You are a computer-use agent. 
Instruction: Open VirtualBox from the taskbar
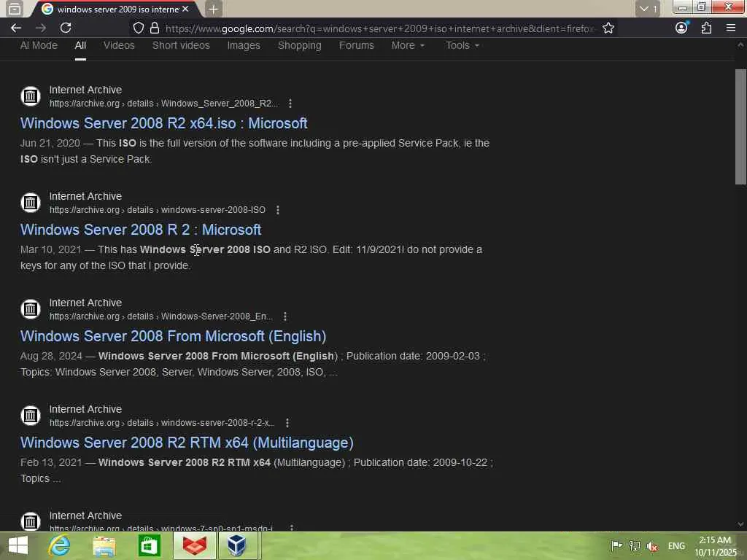coord(237,545)
